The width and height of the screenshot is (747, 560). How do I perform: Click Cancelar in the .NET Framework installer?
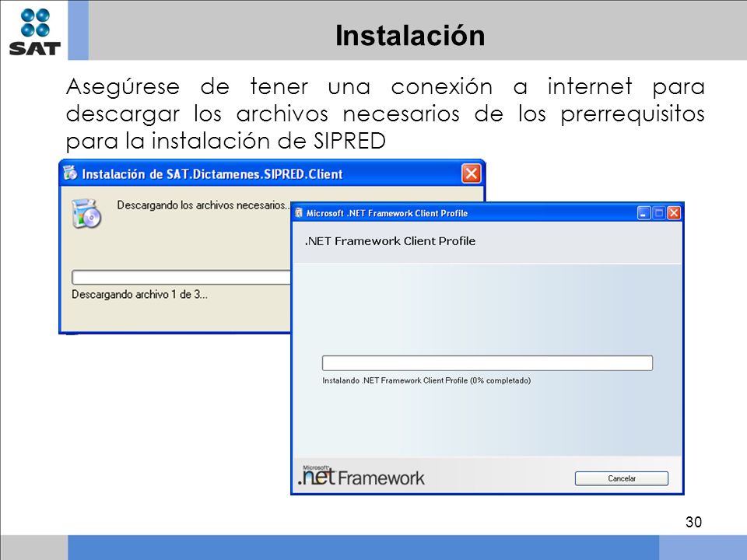(x=621, y=478)
